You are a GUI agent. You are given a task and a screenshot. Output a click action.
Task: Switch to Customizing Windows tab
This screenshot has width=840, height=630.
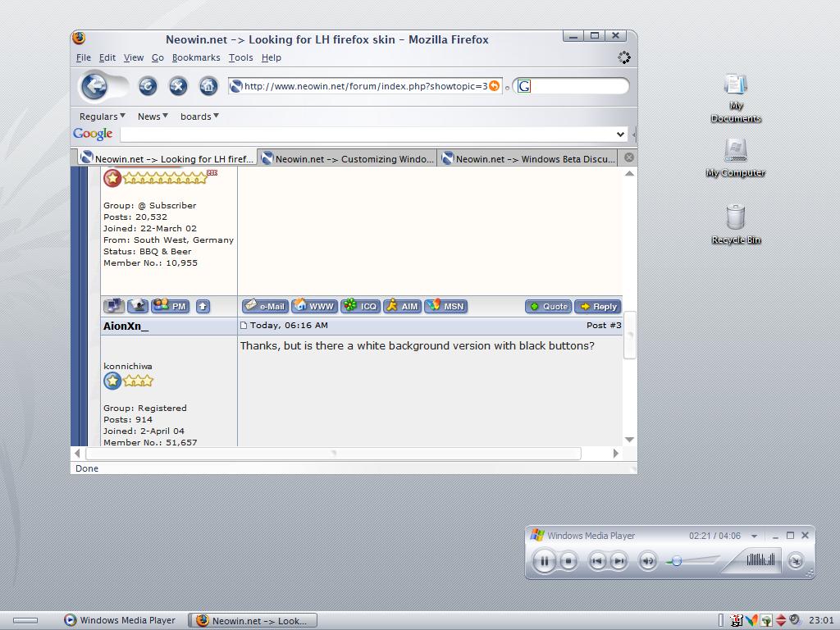[347, 158]
